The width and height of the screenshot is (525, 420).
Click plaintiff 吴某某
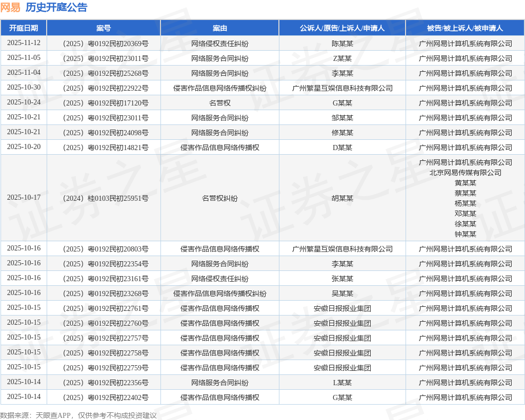tap(342, 293)
